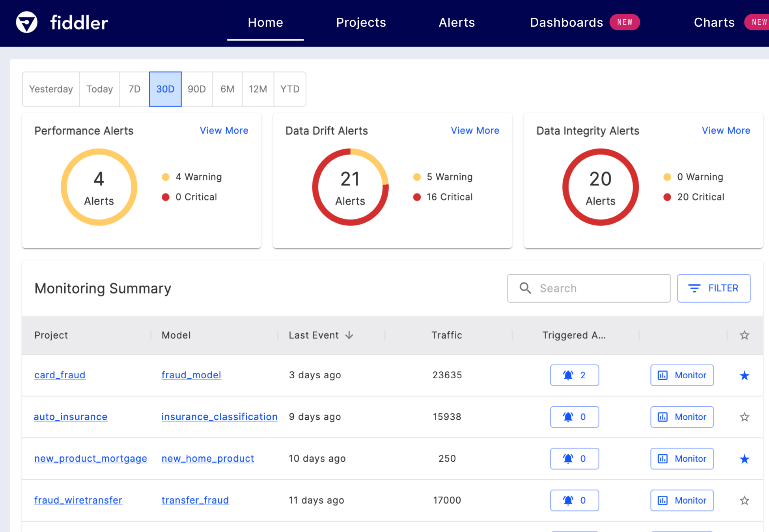Unfavorite the card_fraud row star
The width and height of the screenshot is (769, 532).
[744, 375]
